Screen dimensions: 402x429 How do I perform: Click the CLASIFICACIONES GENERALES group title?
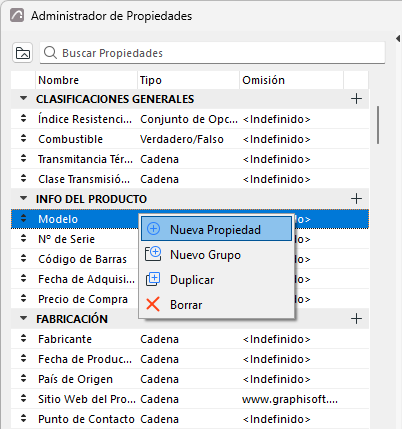pyautogui.click(x=115, y=99)
